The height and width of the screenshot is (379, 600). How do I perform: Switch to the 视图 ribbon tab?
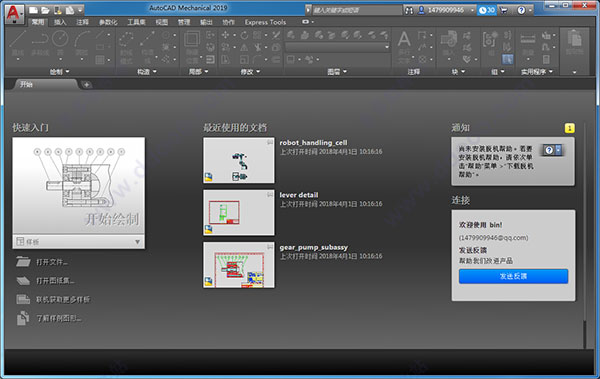[x=161, y=22]
